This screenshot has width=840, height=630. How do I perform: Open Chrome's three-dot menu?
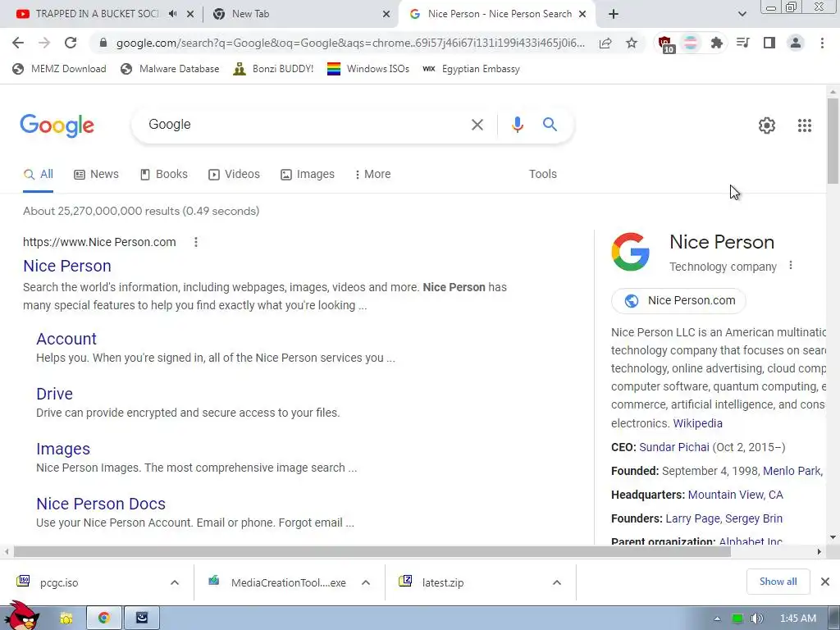[822, 43]
